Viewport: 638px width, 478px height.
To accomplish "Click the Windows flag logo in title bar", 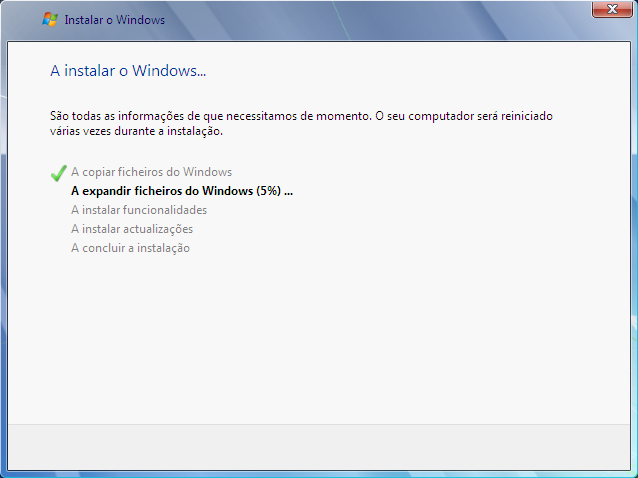I will point(50,20).
